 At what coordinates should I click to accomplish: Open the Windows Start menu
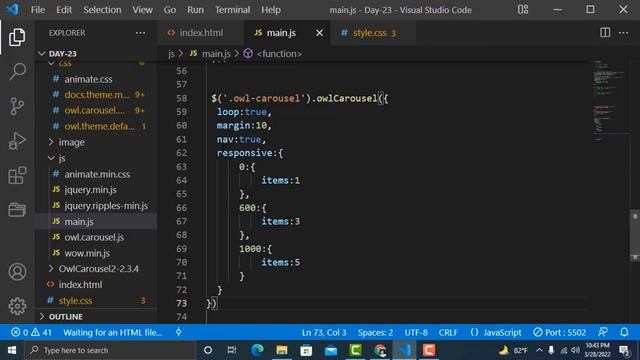[12, 350]
